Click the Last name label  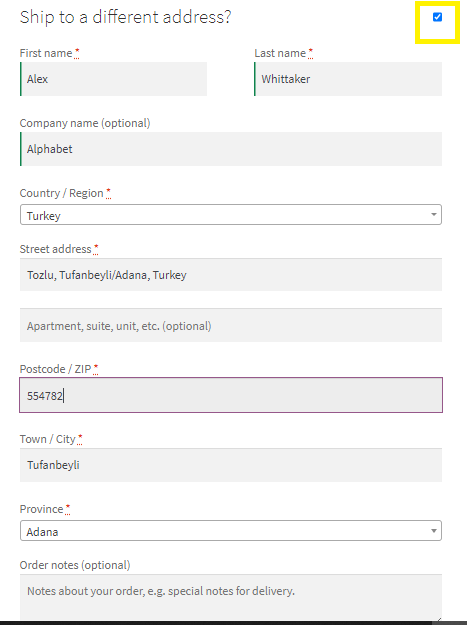(280, 53)
